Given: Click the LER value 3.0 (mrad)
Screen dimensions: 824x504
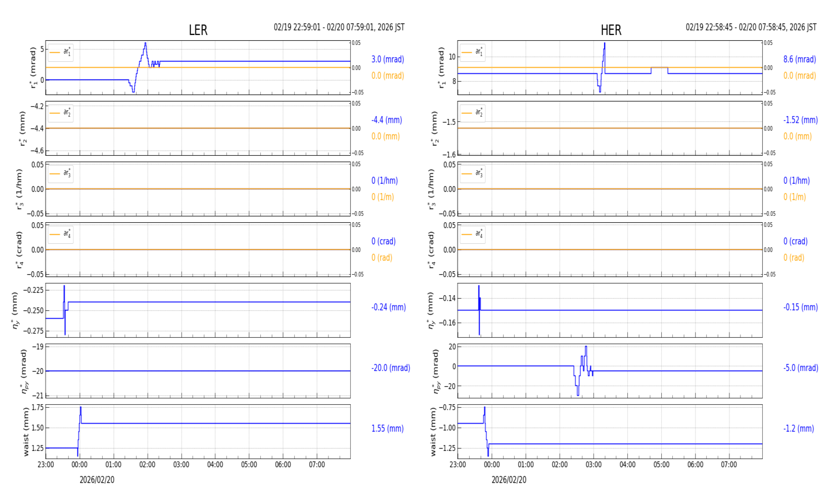Looking at the screenshot, I should click(387, 60).
